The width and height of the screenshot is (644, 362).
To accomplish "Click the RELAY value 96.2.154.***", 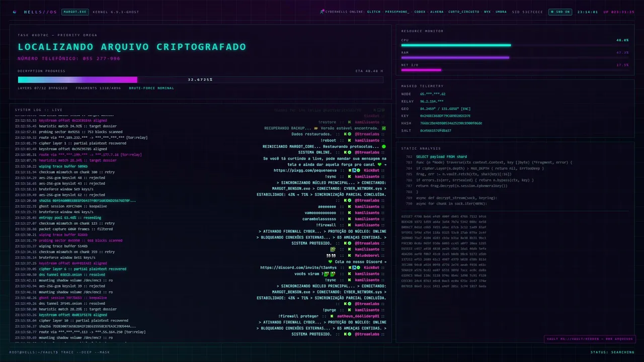I will coord(432,102).
